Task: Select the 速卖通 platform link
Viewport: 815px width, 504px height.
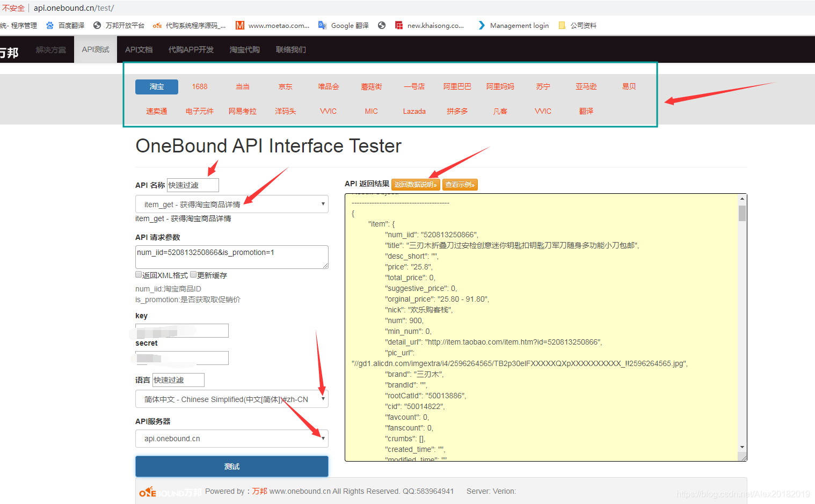Action: (x=157, y=111)
